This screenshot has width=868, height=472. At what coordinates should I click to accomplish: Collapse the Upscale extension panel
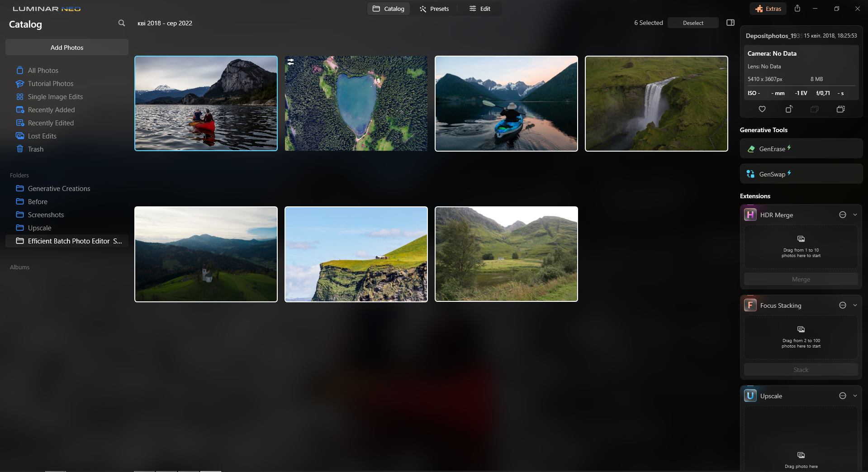(855, 396)
